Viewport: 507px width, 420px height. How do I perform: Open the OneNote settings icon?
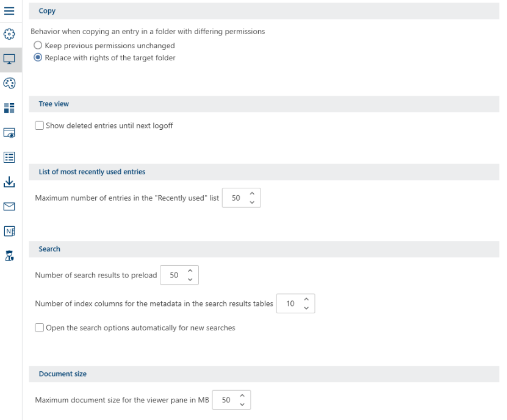pyautogui.click(x=9, y=231)
